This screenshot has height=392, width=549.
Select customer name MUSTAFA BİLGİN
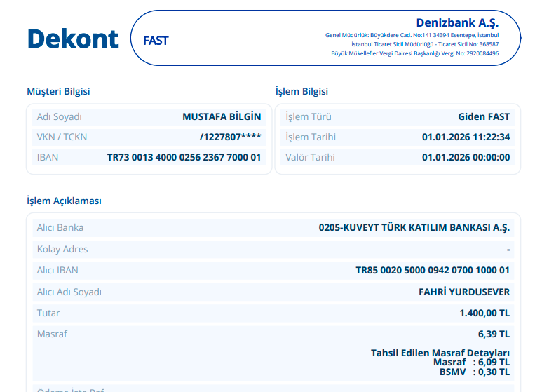222,116
